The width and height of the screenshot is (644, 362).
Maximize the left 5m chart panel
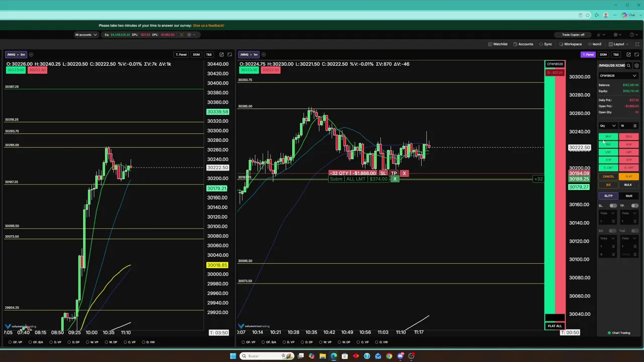tap(230, 54)
